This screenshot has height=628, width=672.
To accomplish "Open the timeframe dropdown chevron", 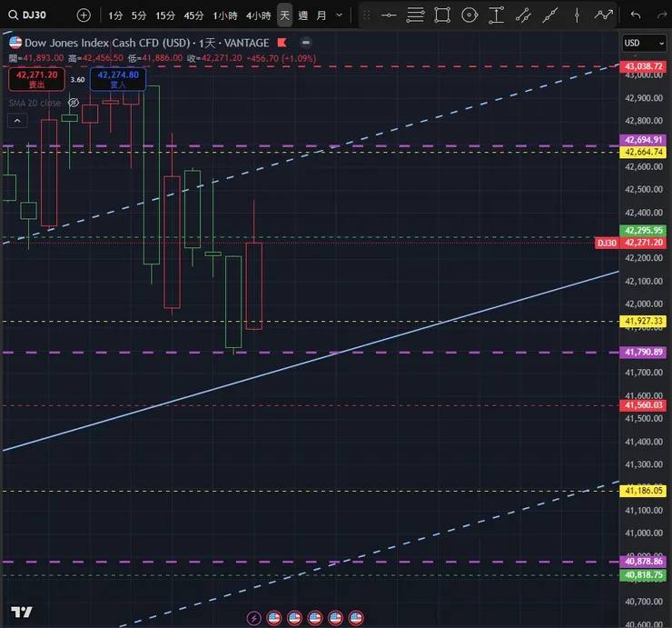I will coord(339,15).
